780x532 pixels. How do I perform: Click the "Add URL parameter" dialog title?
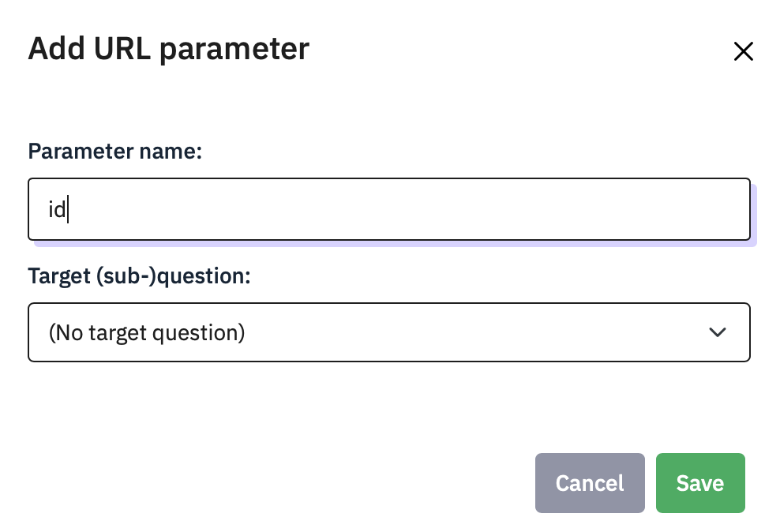168,50
